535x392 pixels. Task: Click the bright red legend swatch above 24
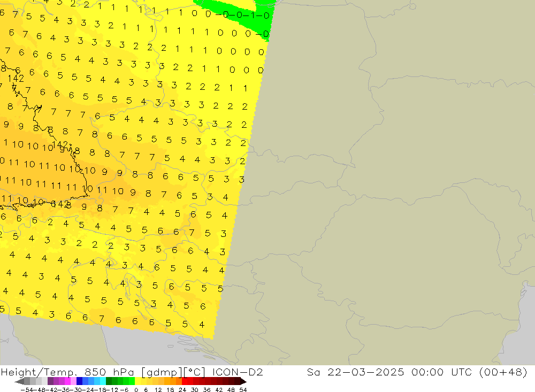coord(185,381)
